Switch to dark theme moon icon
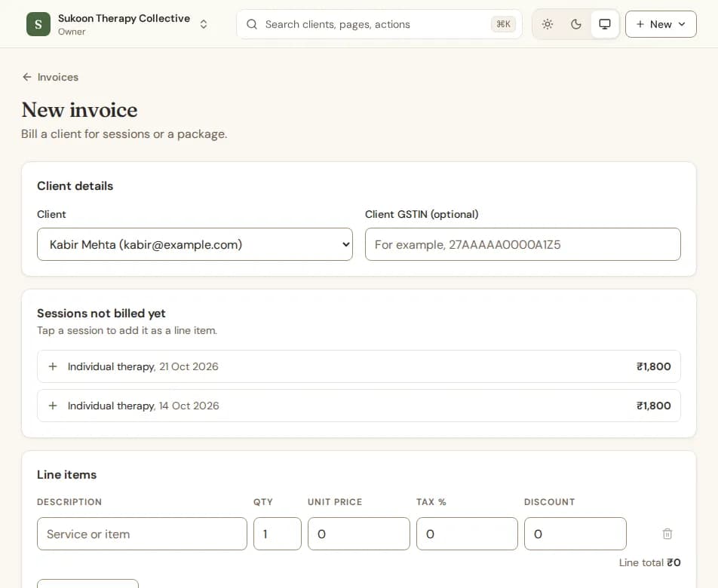The width and height of the screenshot is (718, 588). (576, 24)
